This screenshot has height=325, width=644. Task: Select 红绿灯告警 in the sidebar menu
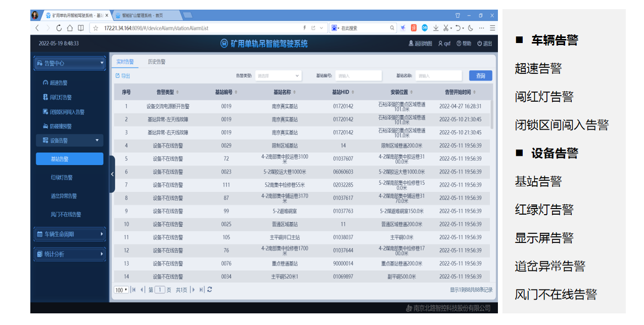(x=62, y=178)
